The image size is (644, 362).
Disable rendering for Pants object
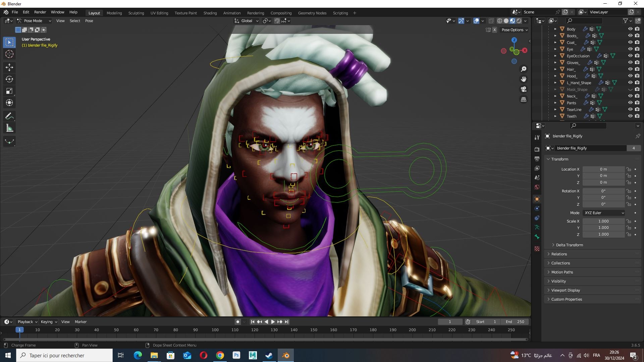click(637, 103)
